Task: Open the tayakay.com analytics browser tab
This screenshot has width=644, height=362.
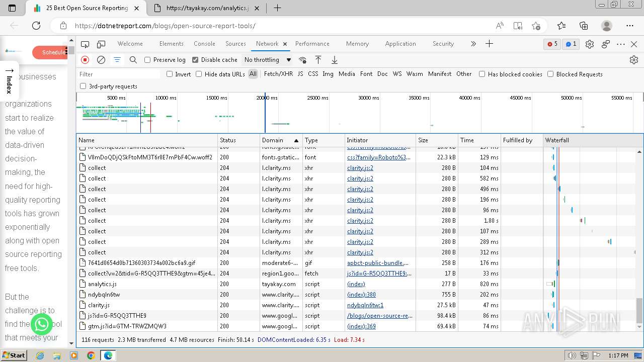Action: click(207, 8)
